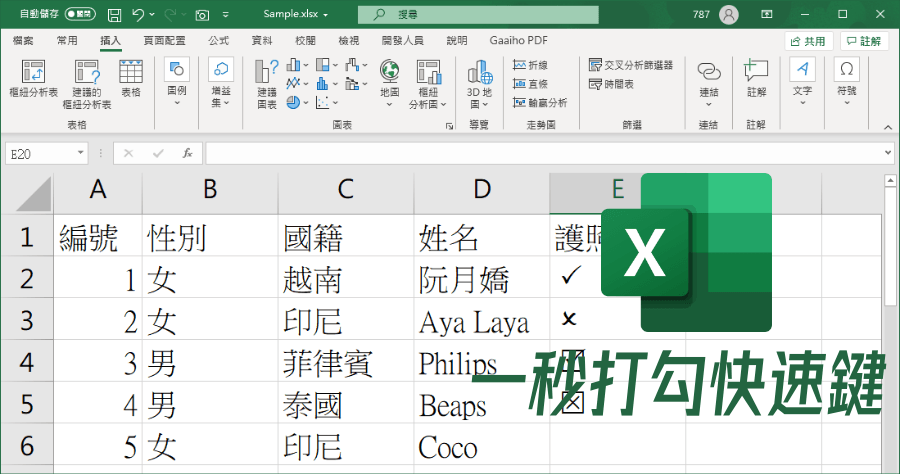This screenshot has height=474, width=900.
Task: Click the Insert Function fx button
Action: click(187, 153)
